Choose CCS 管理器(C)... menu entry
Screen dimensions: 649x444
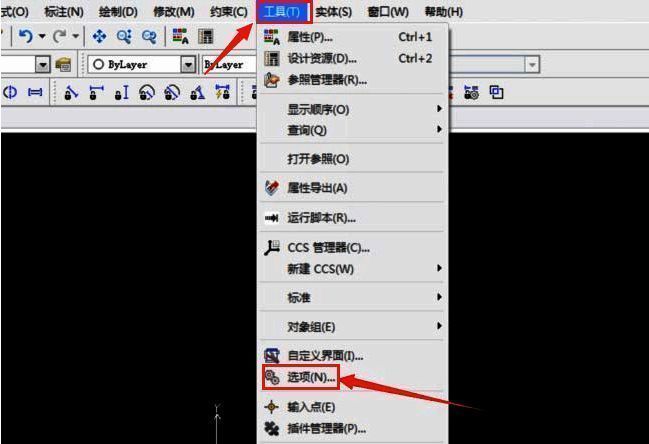(353, 247)
